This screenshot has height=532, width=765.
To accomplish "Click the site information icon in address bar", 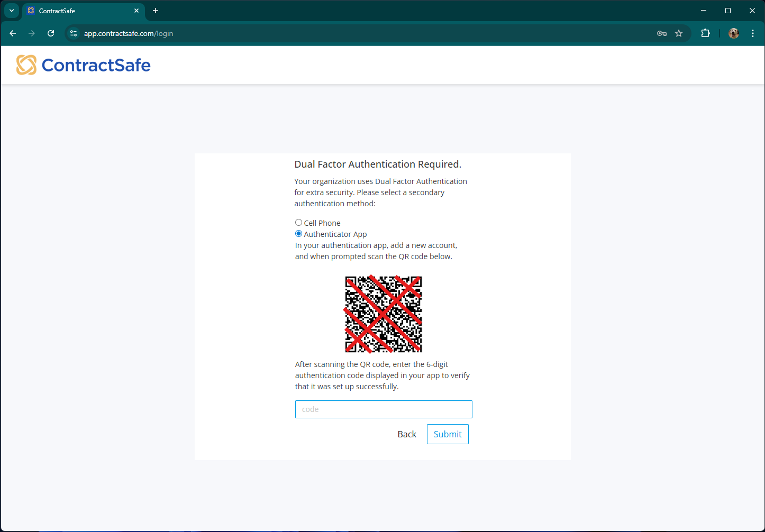I will [73, 33].
